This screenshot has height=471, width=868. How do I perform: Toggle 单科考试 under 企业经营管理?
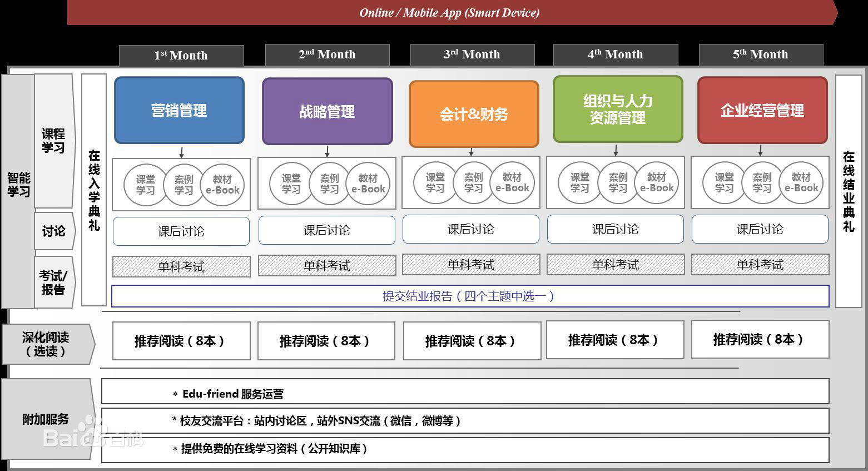tap(760, 265)
